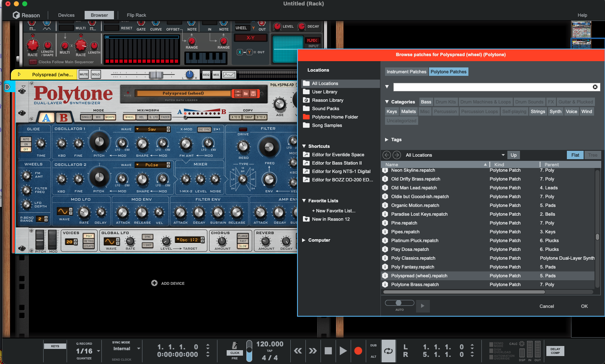Open the Help menu
The height and width of the screenshot is (364, 605).
(x=582, y=15)
